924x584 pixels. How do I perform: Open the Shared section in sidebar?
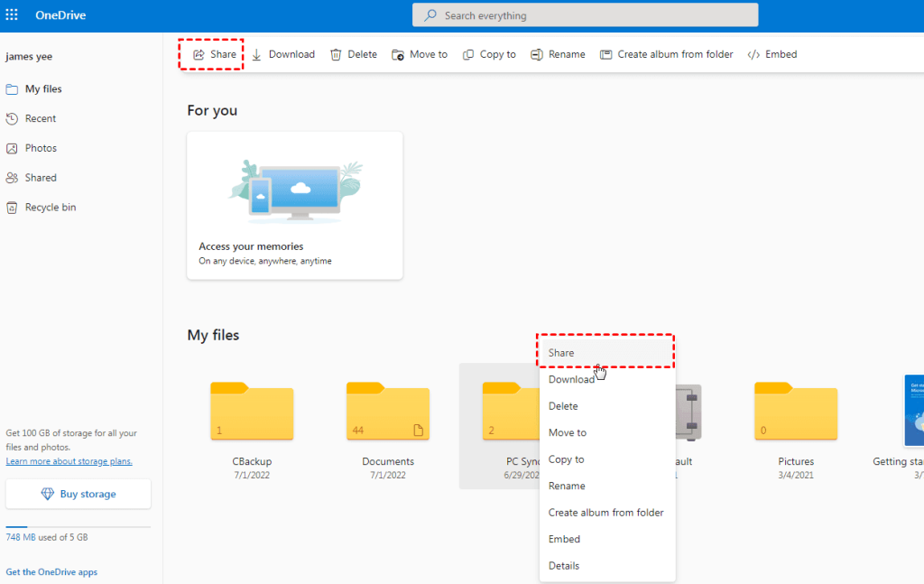(x=41, y=178)
